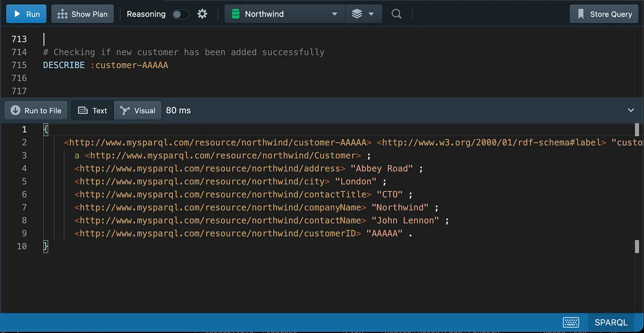Click the "AAAAA" customerID value

point(385,233)
